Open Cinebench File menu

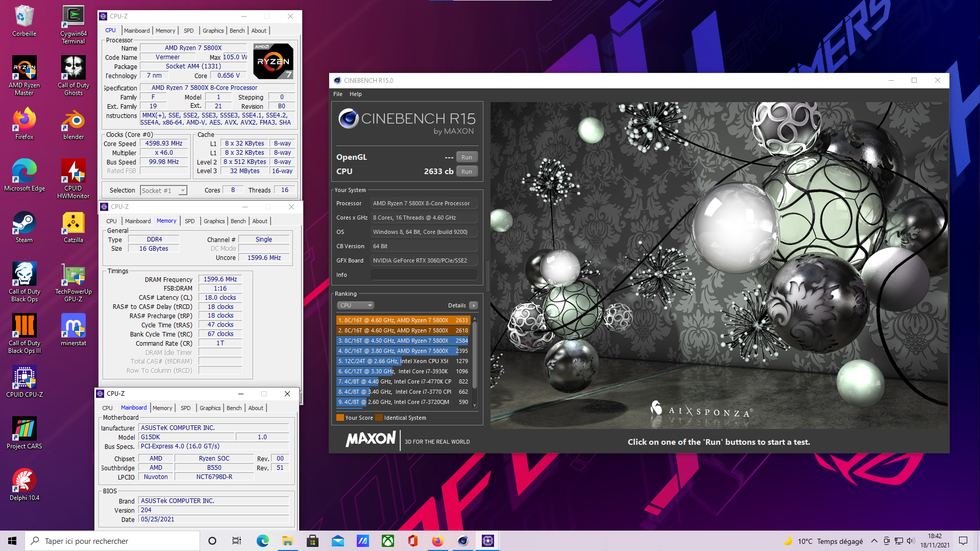point(338,94)
